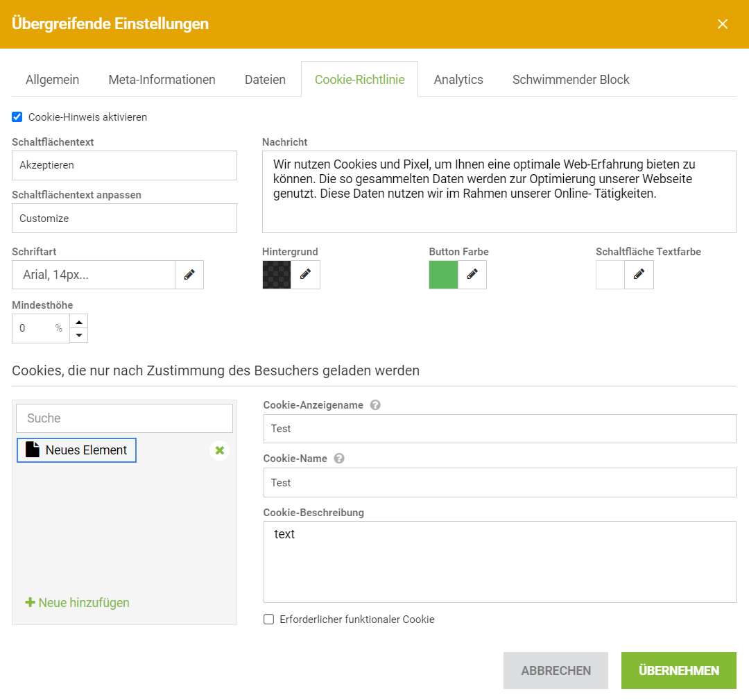Screen dimensions: 749x700
Task: Add a cookie via Neue hinzufügen link
Action: [76, 602]
